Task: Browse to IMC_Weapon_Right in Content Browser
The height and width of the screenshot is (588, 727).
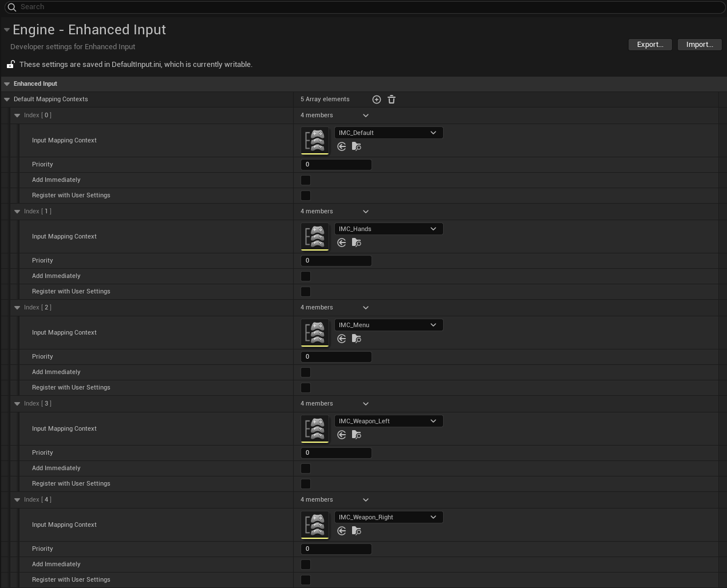Action: tap(357, 531)
